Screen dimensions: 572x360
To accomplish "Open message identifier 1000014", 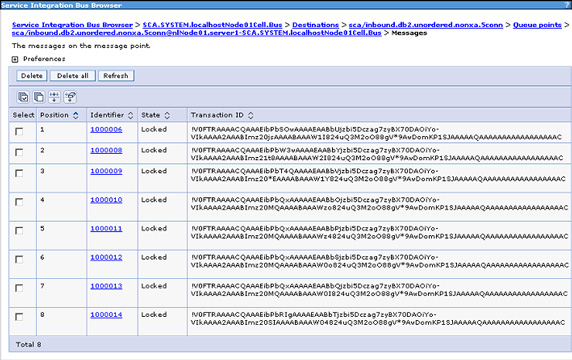I will pyautogui.click(x=106, y=314).
